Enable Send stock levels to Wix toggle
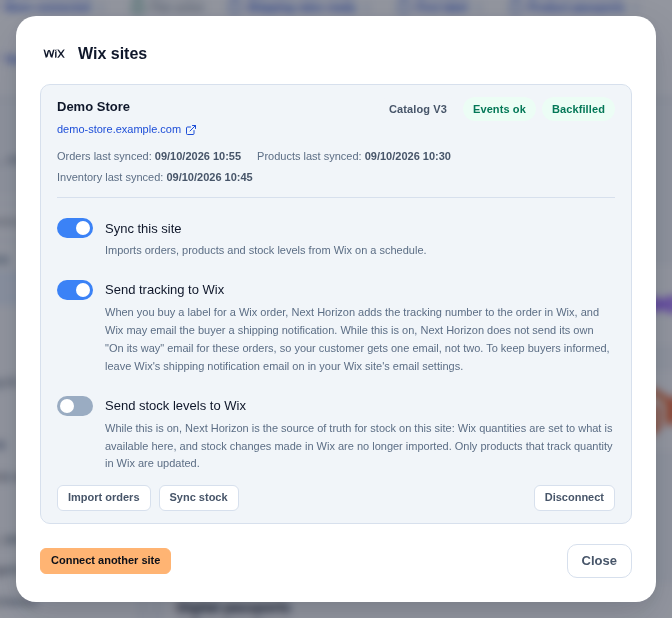The height and width of the screenshot is (618, 672). point(75,406)
